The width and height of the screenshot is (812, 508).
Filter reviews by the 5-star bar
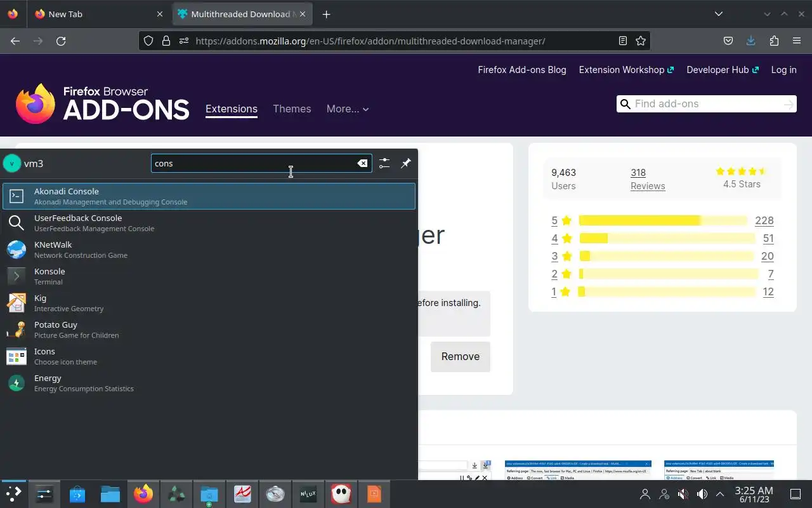pos(662,220)
